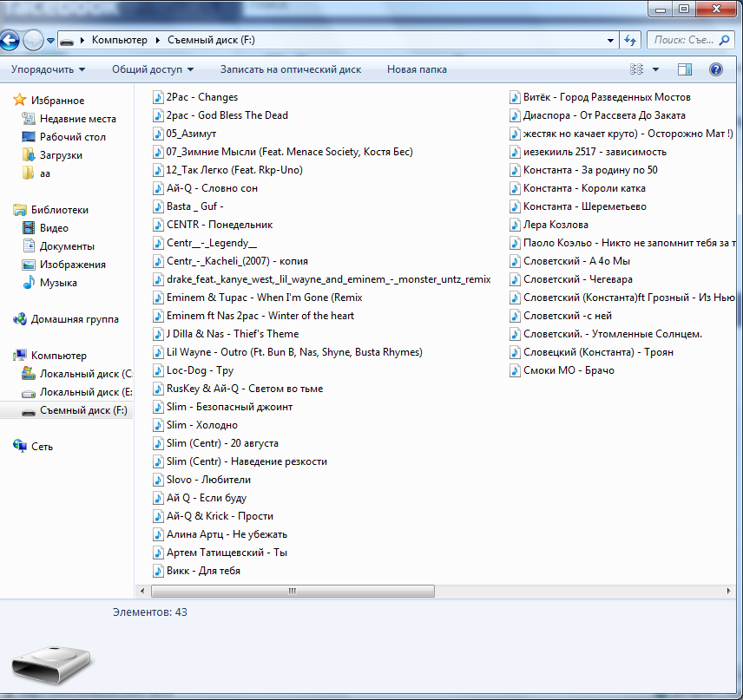This screenshot has width=743, height=700.
Task: Select Basta _ Guf - file
Action: pos(194,206)
